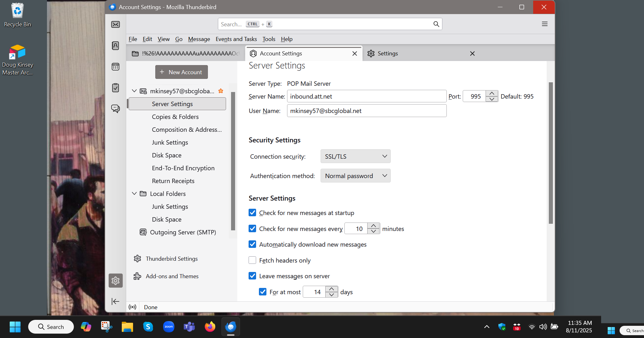Select Copies & Folders in account tree
644x338 pixels.
coord(175,117)
